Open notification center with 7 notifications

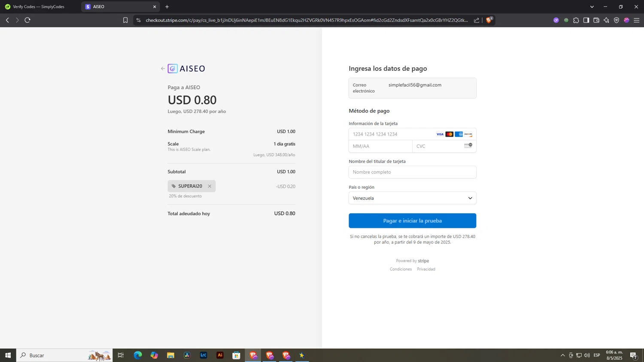click(x=634, y=355)
